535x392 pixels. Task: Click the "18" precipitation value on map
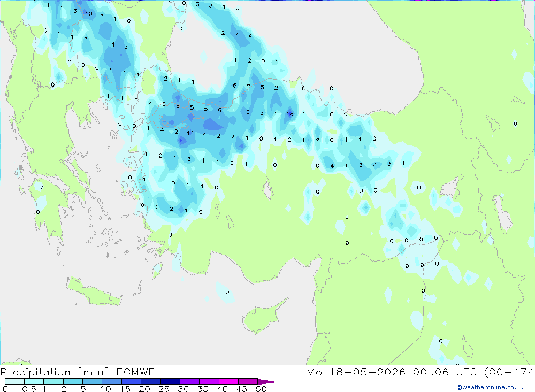289,114
